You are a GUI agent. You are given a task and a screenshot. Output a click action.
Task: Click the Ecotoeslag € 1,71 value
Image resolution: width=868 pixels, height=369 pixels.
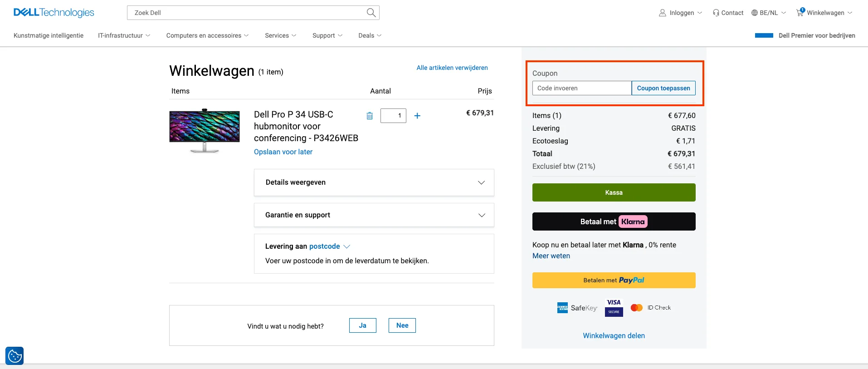click(x=686, y=141)
